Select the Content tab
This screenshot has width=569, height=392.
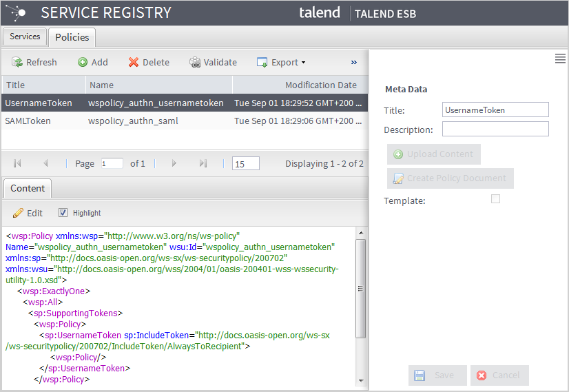pyautogui.click(x=28, y=188)
